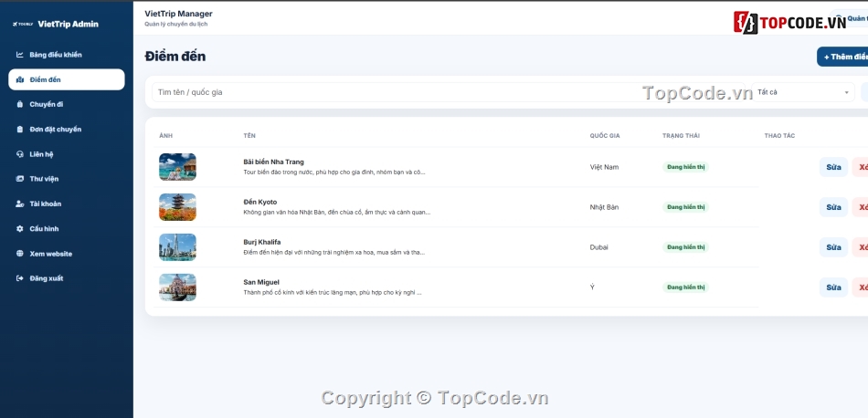Click the TRẠNG THÁI column header
This screenshot has height=418, width=868.
(681, 136)
